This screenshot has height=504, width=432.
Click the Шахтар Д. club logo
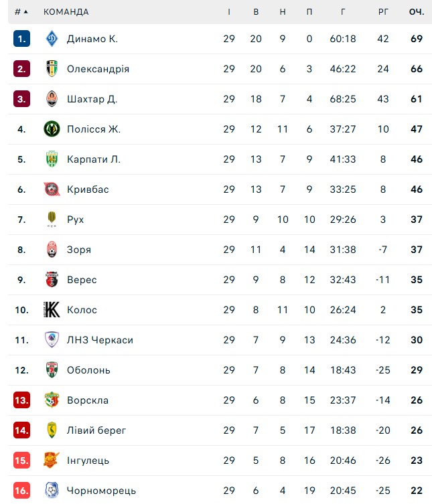[x=52, y=99]
